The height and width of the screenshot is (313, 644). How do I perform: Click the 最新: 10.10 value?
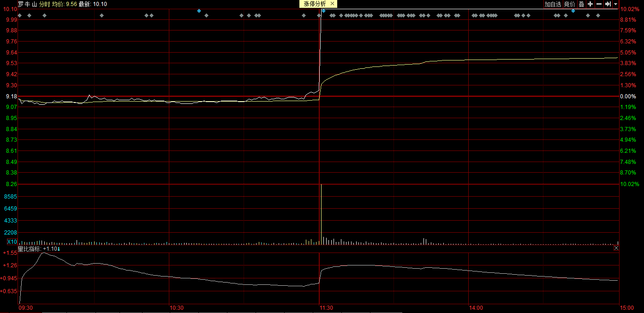tap(93, 4)
